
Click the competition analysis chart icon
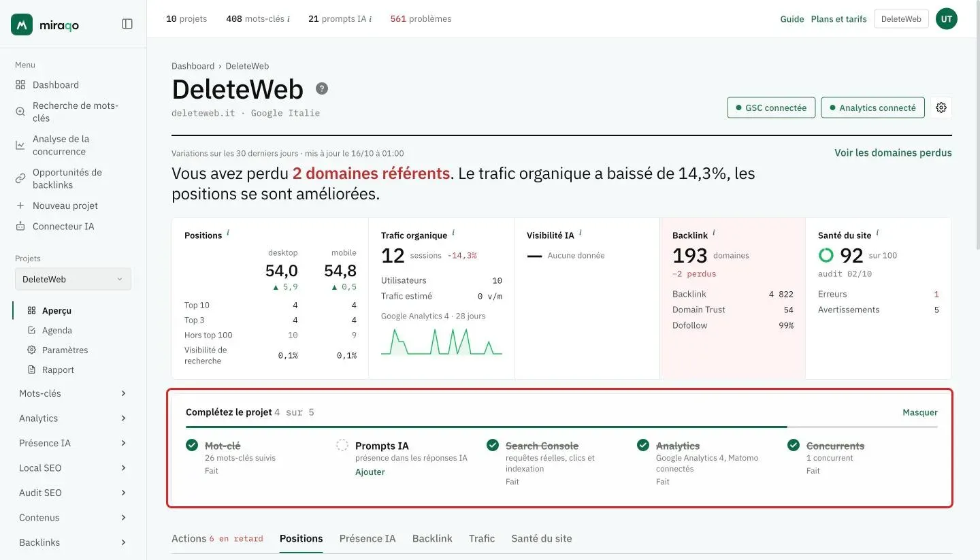click(x=20, y=145)
